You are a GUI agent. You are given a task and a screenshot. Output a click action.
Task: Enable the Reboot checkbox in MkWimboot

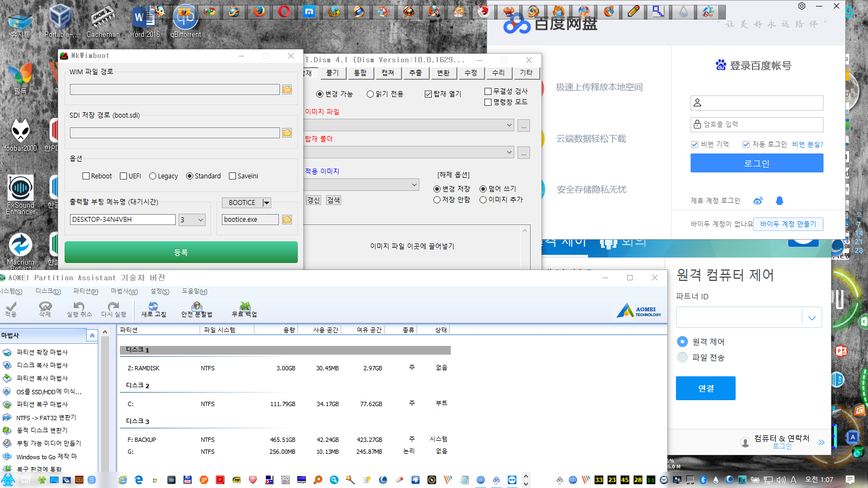pyautogui.click(x=86, y=176)
